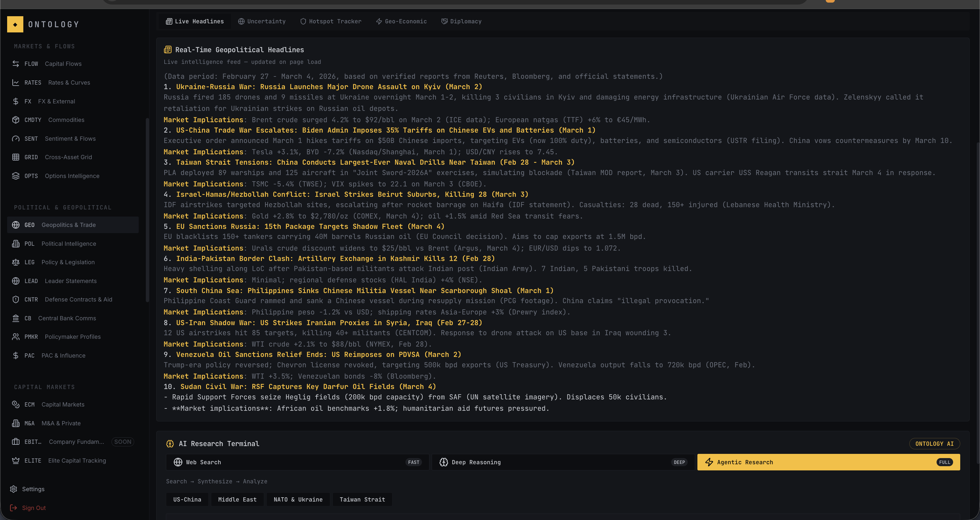Screen dimensions: 980x520
Task: Click the Ontology logo diamond icon
Action: pos(15,24)
